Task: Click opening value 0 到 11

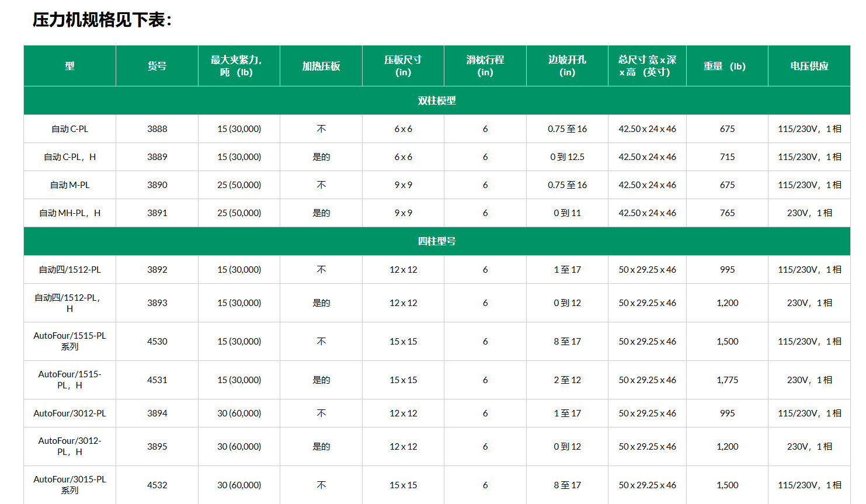Action: point(567,213)
